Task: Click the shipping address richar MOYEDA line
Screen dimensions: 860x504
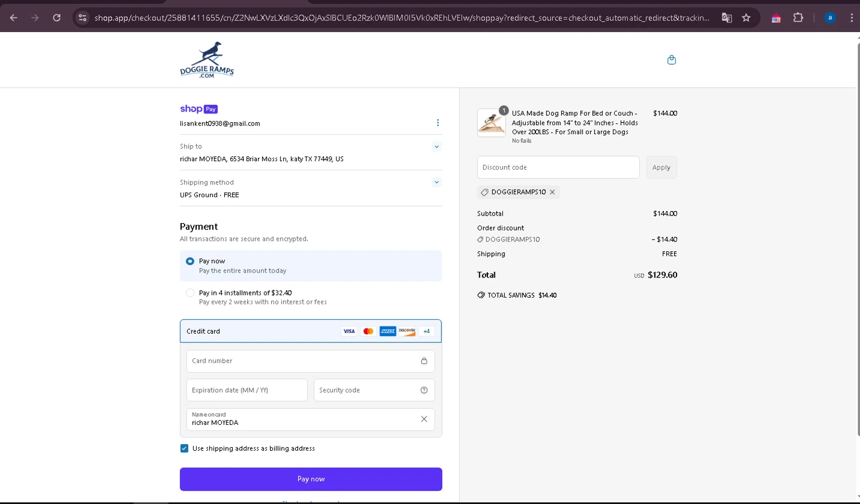Action: (x=262, y=159)
